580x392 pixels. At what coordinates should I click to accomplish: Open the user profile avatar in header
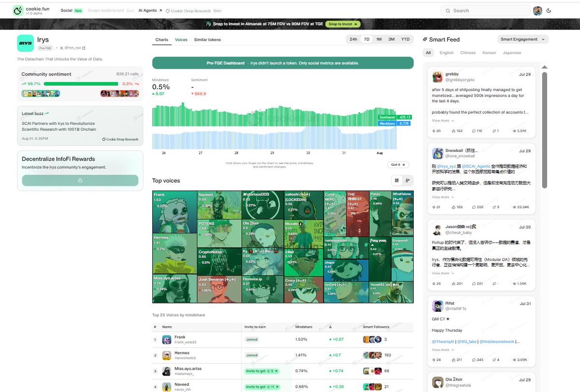pyautogui.click(x=537, y=11)
